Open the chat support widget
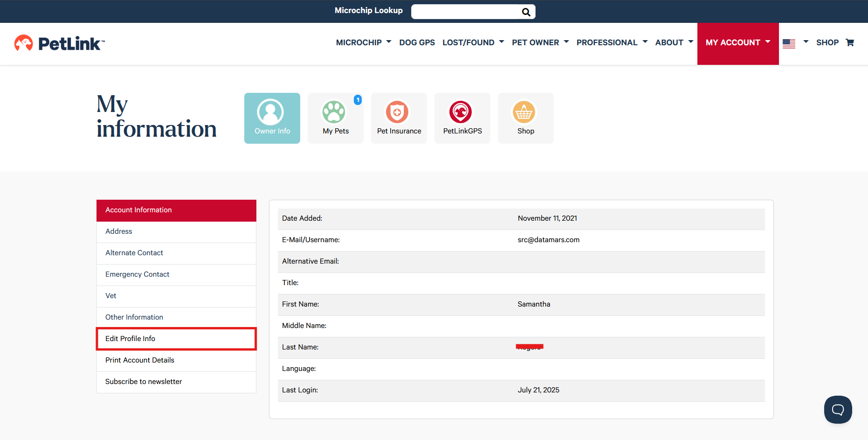 (x=838, y=410)
